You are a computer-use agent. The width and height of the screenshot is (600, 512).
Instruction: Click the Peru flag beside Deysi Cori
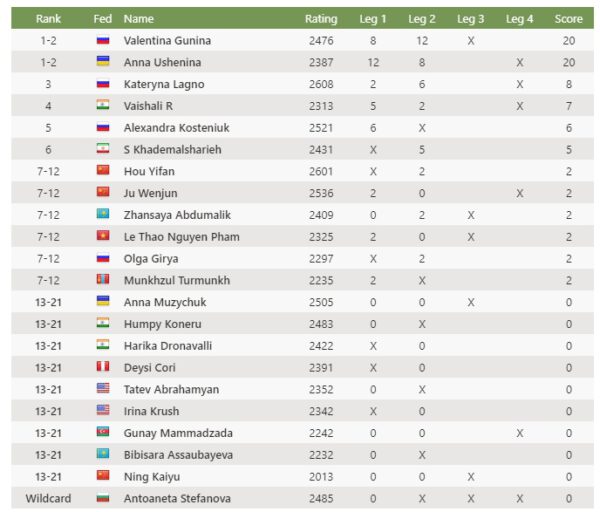[102, 367]
